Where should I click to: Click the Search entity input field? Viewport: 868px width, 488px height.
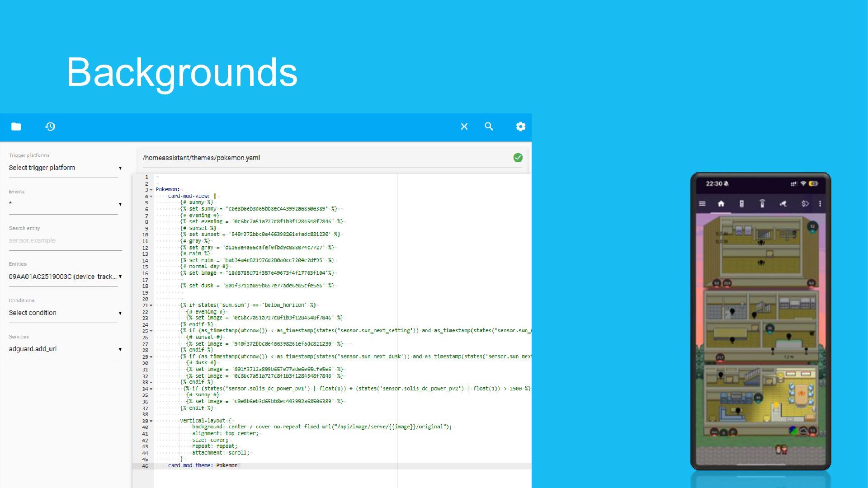[x=63, y=240]
